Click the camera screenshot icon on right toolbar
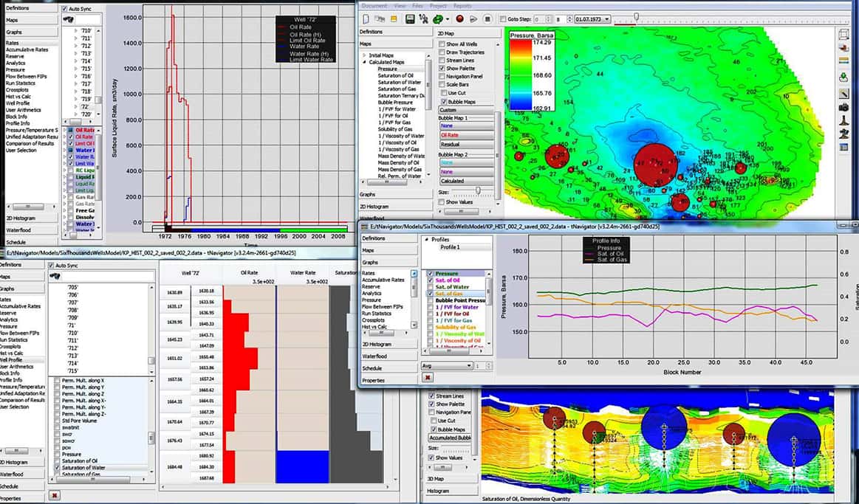Image resolution: width=859 pixels, height=504 pixels. [x=843, y=107]
